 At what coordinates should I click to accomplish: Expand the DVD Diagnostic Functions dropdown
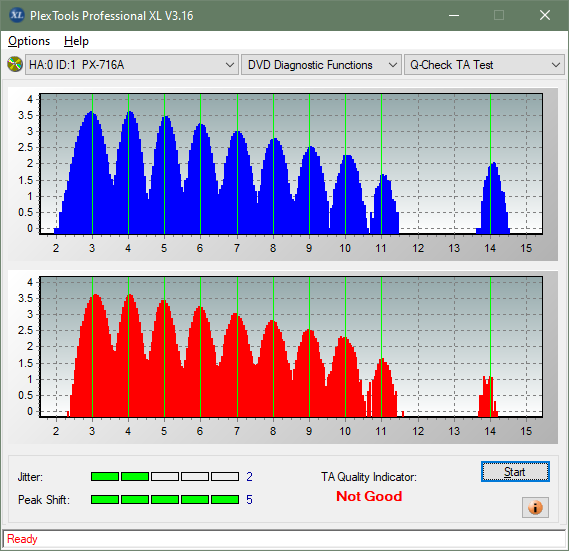tap(321, 65)
